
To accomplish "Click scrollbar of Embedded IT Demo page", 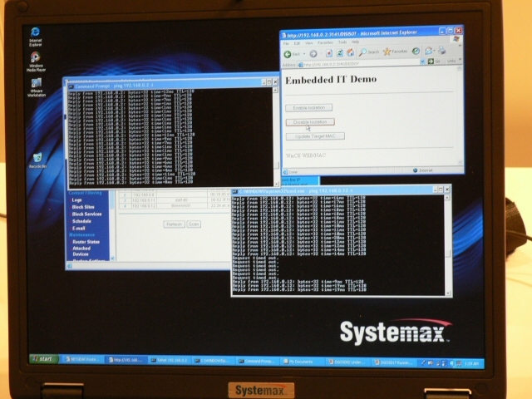I will click(460, 115).
